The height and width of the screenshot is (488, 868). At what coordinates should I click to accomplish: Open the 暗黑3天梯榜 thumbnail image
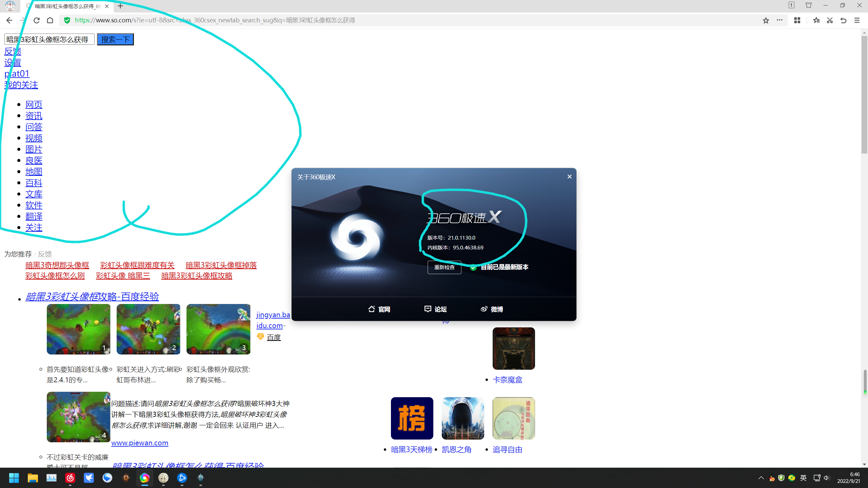pos(412,418)
